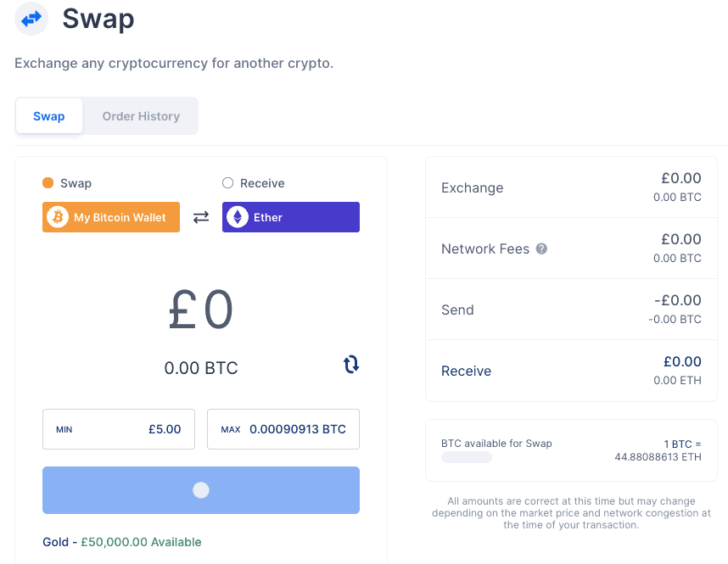Click the Ethereum logo icon
Image resolution: width=728 pixels, height=564 pixels.
click(x=238, y=217)
